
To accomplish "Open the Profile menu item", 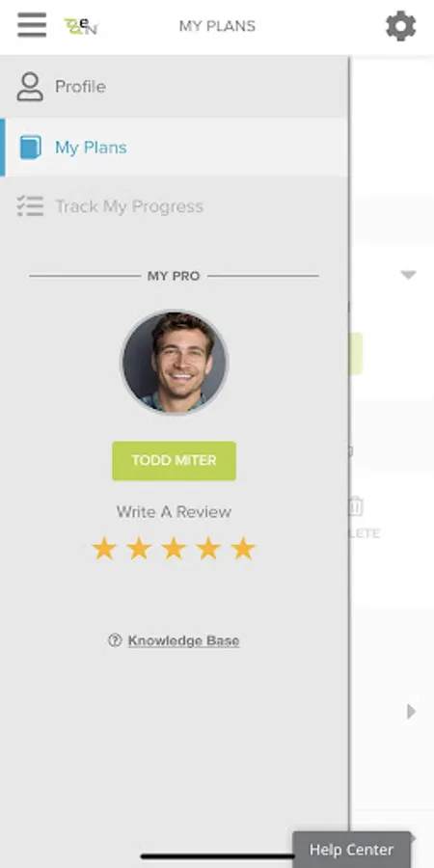I will click(174, 87).
